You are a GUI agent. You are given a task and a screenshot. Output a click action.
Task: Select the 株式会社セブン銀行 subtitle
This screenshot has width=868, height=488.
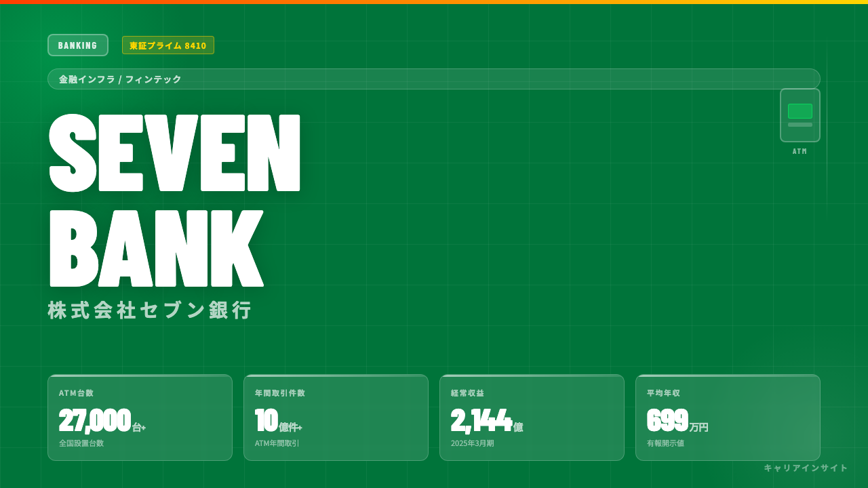150,310
